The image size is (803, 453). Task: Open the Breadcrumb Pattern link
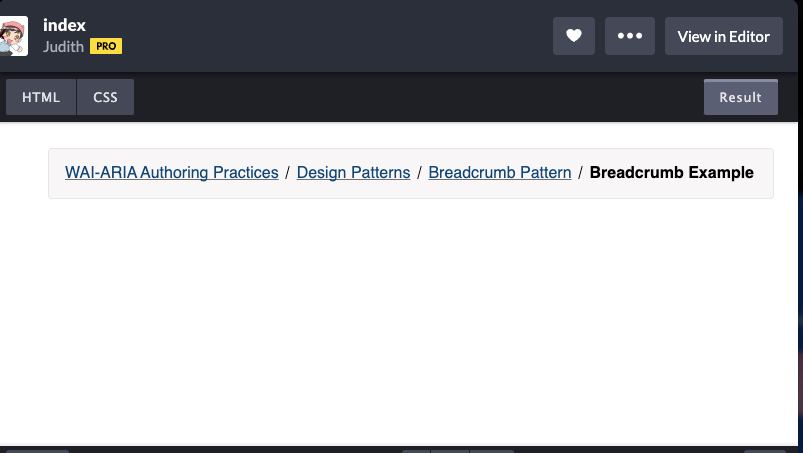point(500,172)
